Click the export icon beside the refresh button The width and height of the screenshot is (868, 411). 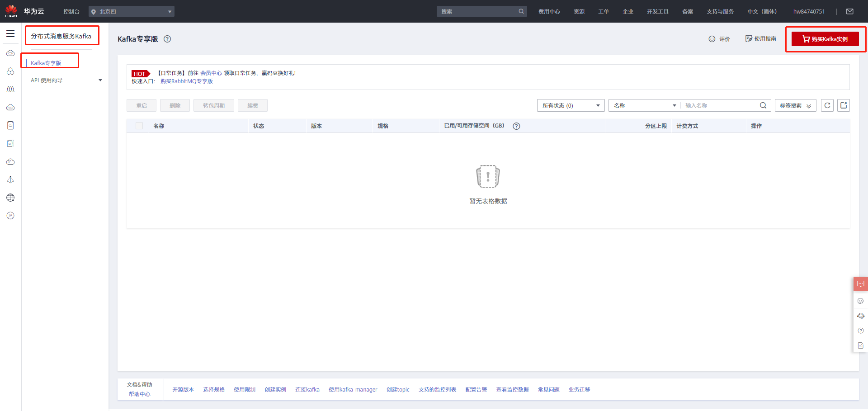coord(844,105)
